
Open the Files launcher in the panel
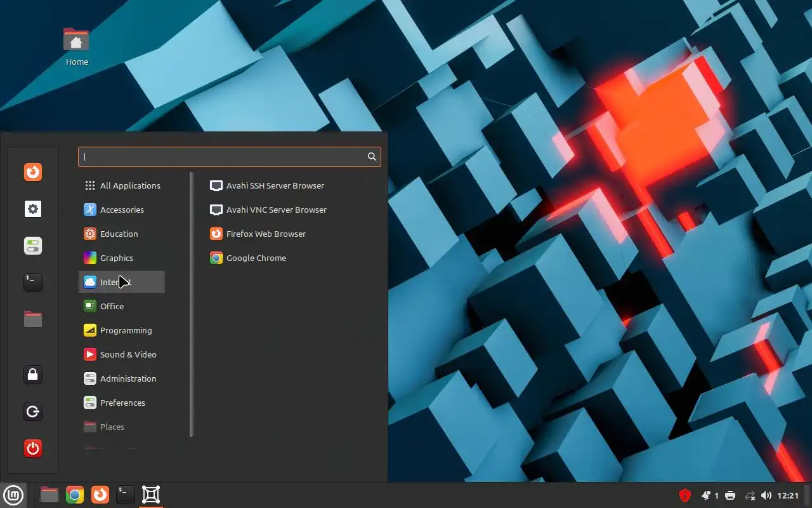49,495
